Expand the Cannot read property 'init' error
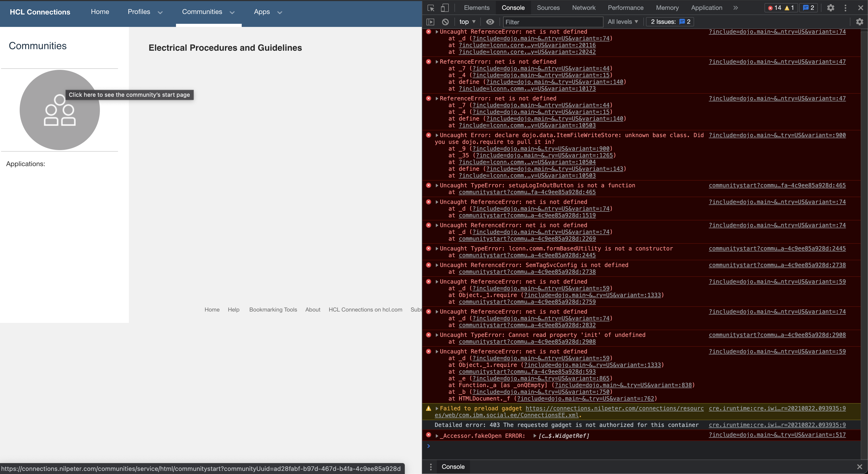This screenshot has height=474, width=868. point(437,335)
